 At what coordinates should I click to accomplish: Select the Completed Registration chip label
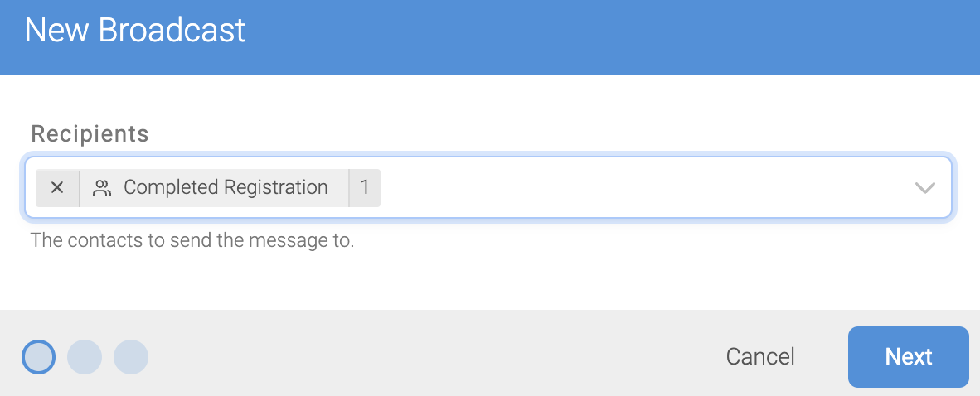[x=226, y=187]
